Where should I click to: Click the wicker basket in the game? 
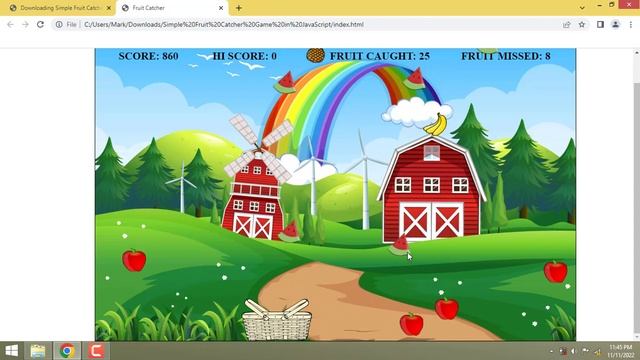point(277,320)
